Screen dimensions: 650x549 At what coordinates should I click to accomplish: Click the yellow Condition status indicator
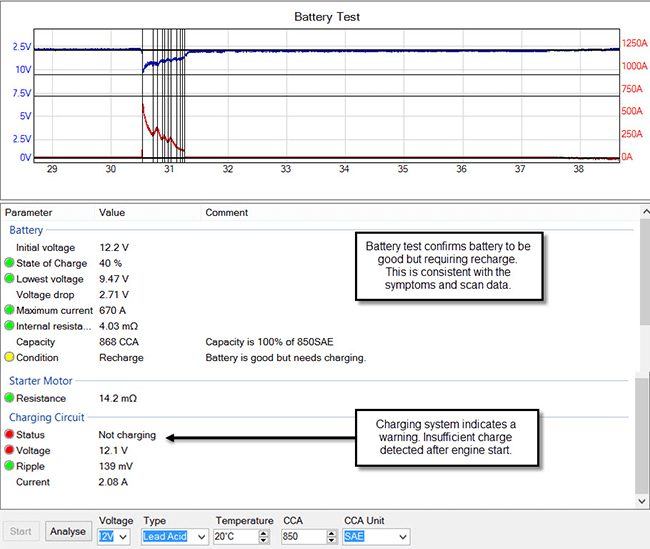tap(9, 357)
